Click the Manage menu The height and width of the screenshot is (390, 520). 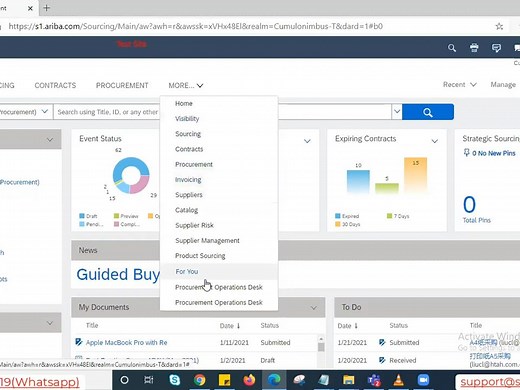(503, 85)
